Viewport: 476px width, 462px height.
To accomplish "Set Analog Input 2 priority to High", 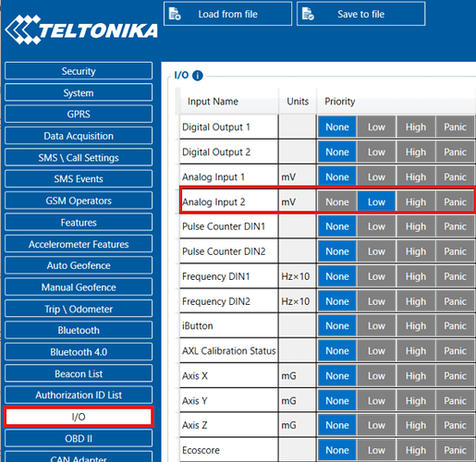I will (x=416, y=202).
